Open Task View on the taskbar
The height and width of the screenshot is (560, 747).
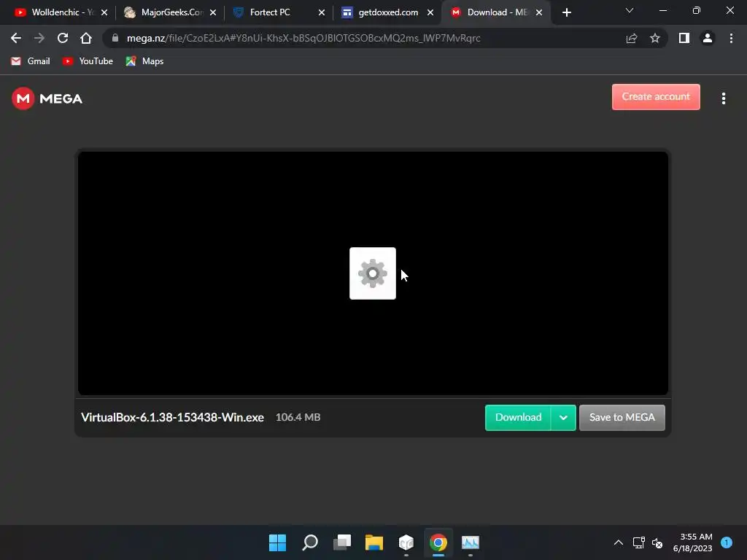pos(342,542)
